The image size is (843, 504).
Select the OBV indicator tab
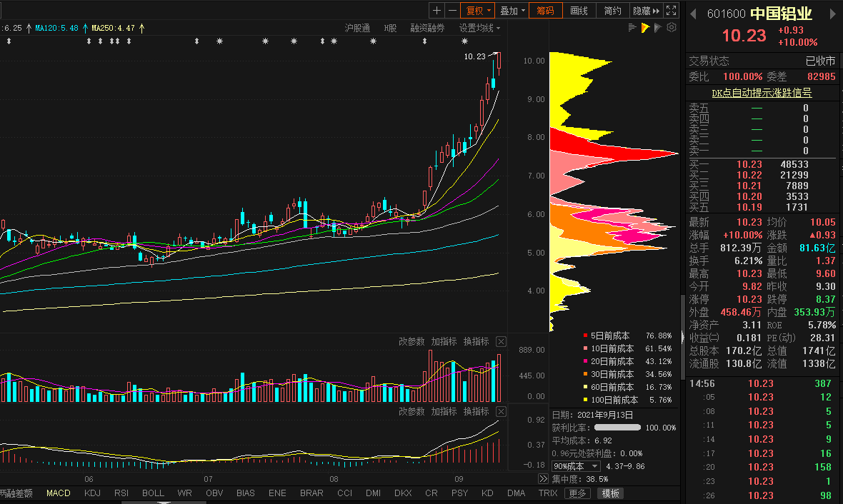214,493
